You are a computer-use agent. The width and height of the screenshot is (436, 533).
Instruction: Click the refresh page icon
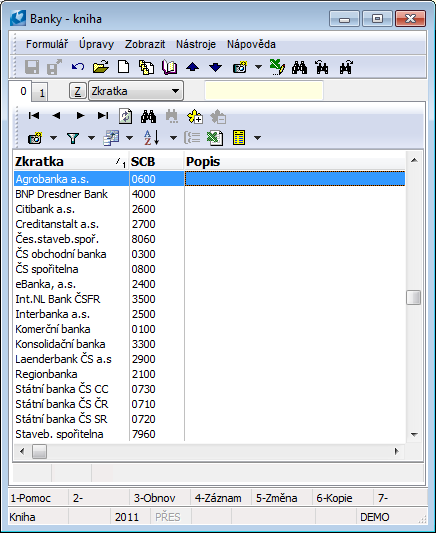[x=125, y=117]
